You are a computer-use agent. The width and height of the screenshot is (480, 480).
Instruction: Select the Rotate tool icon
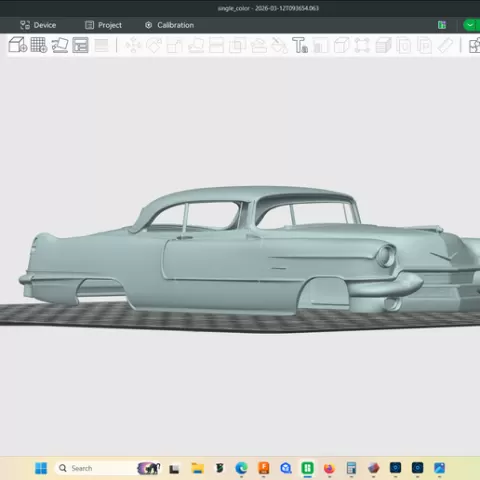[x=154, y=45]
